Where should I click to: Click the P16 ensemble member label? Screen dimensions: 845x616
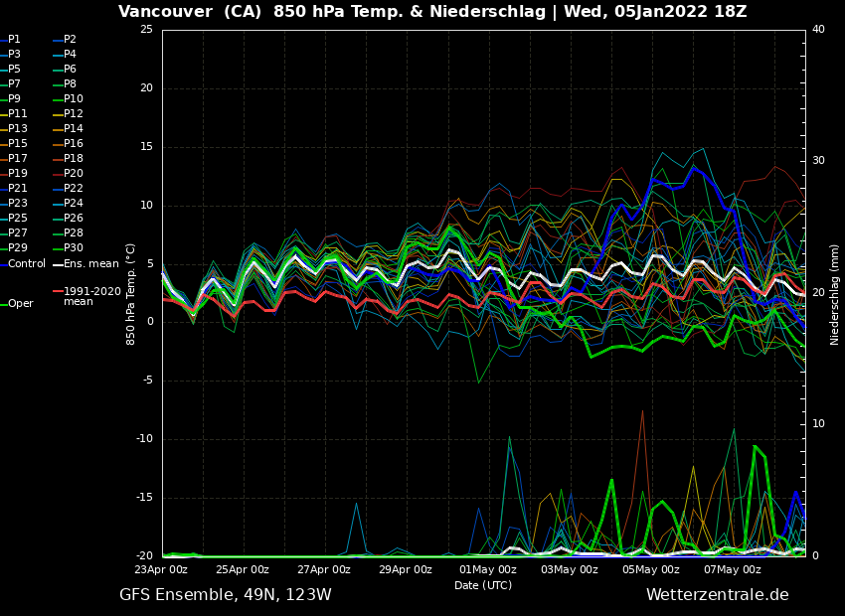(x=74, y=144)
